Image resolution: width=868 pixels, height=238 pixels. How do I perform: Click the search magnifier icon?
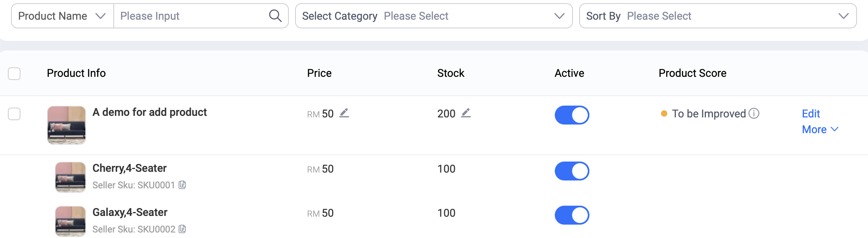tap(275, 16)
